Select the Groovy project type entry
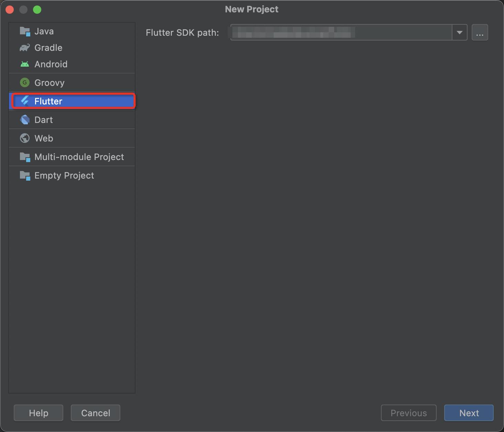This screenshot has width=504, height=432. point(49,82)
